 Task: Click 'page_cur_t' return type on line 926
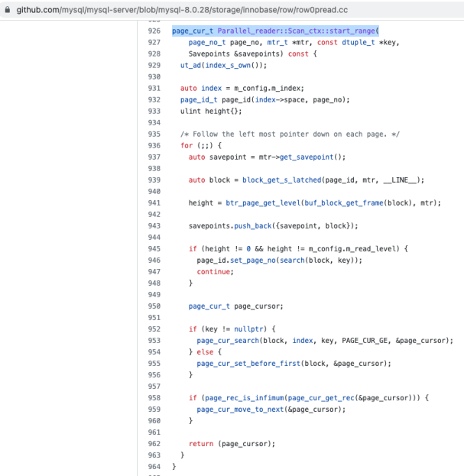point(193,31)
